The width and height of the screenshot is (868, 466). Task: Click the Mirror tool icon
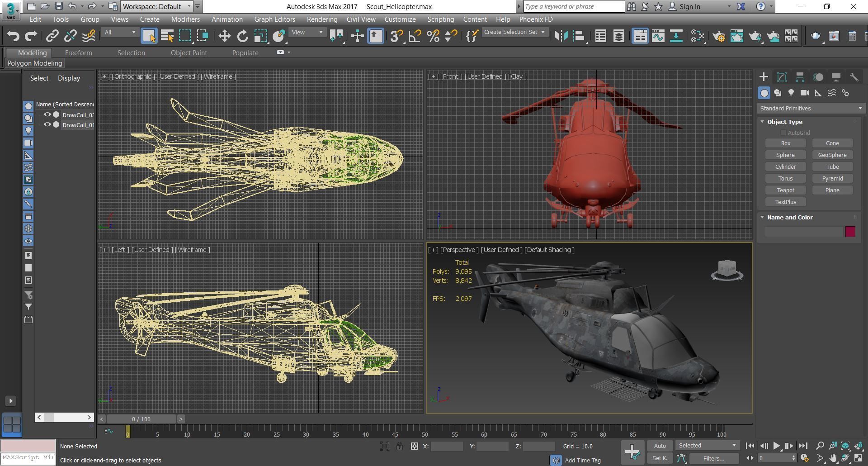click(x=561, y=36)
